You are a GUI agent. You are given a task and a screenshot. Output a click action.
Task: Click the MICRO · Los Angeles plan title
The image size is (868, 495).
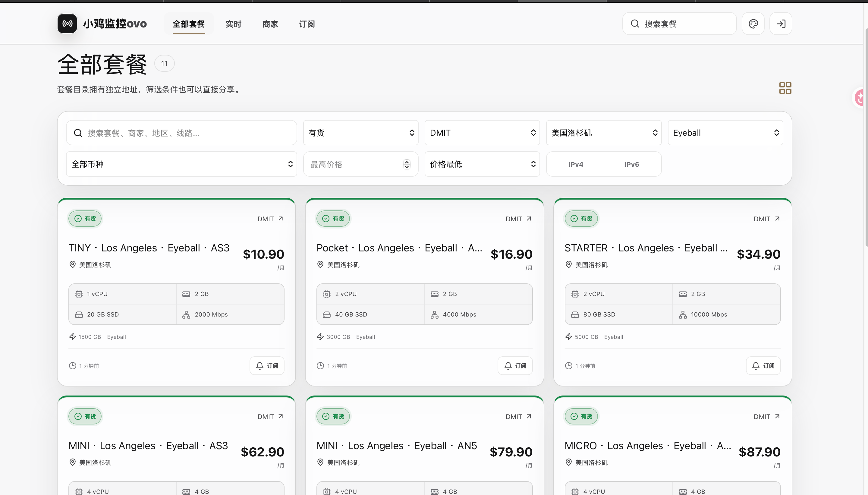pos(648,446)
